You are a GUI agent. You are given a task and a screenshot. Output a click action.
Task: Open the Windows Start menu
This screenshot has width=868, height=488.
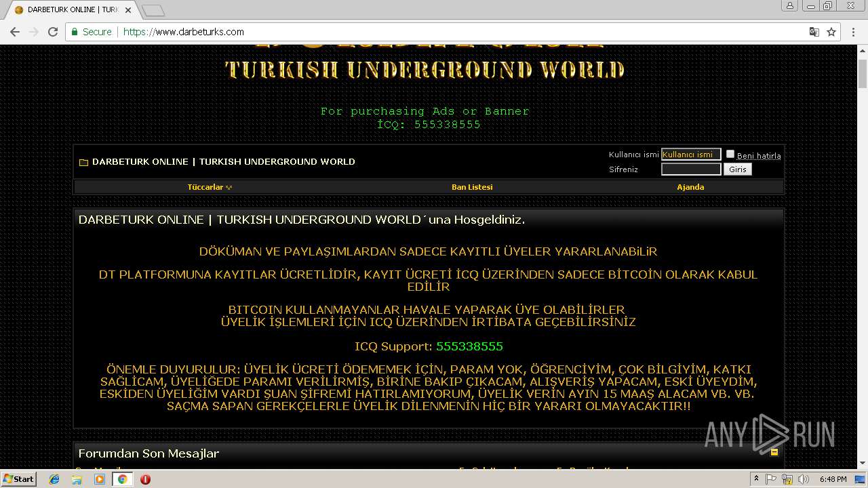(x=19, y=479)
